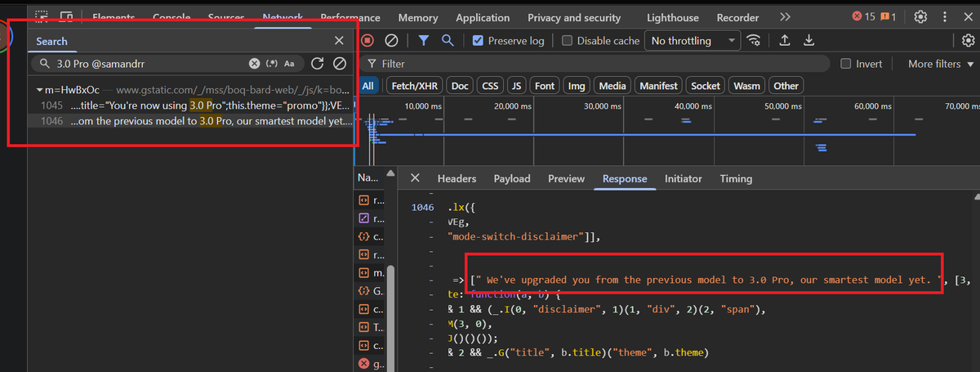Image resolution: width=980 pixels, height=372 pixels.
Task: Filter requests by Socket type
Action: tap(706, 86)
